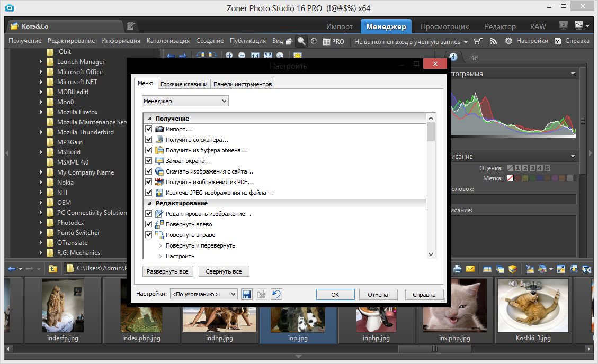Image resolution: width=598 pixels, height=364 pixels.
Task: Confirm the dialog with OK
Action: pyautogui.click(x=335, y=294)
